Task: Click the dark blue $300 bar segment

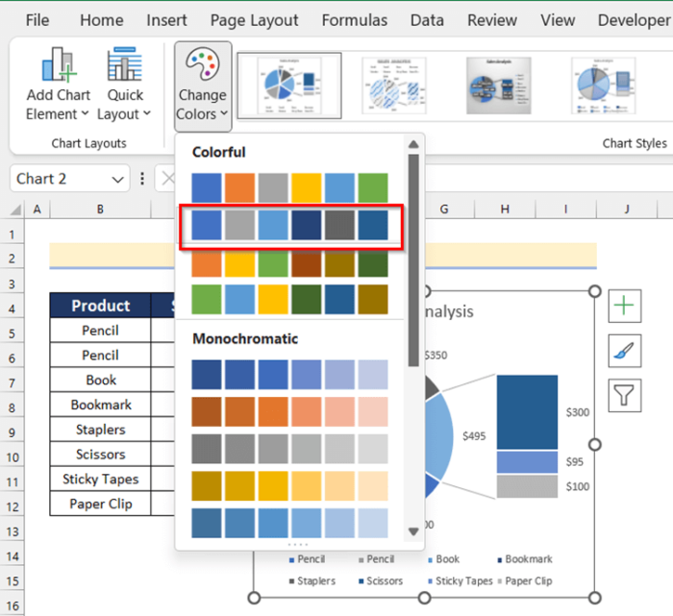Action: (528, 412)
